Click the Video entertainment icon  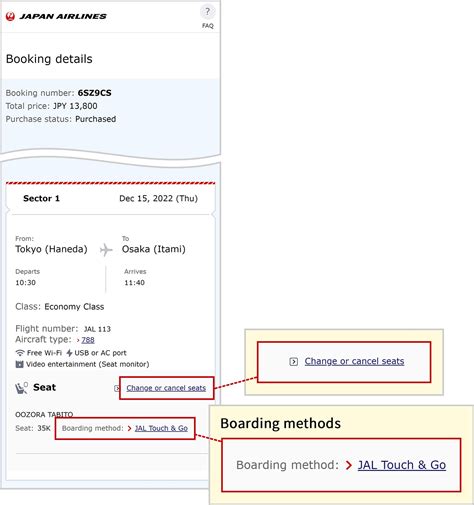(x=20, y=364)
